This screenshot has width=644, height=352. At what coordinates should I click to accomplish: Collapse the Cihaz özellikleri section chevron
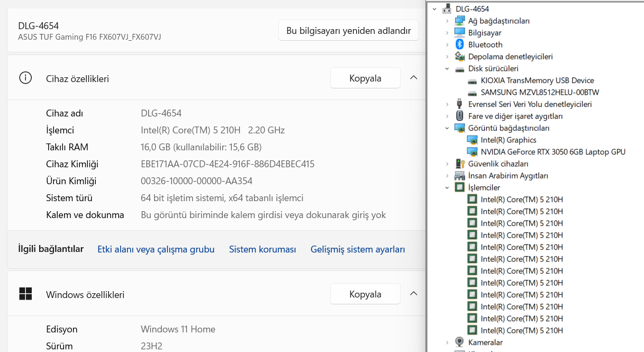coord(414,78)
